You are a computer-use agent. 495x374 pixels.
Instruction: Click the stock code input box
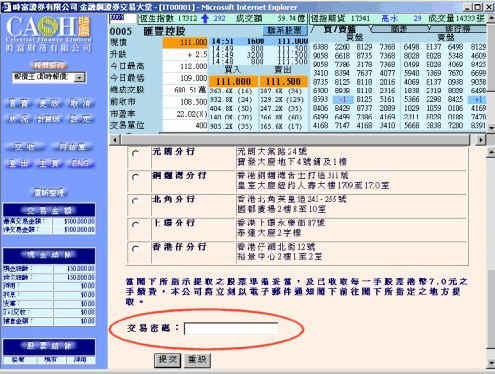[x=123, y=18]
